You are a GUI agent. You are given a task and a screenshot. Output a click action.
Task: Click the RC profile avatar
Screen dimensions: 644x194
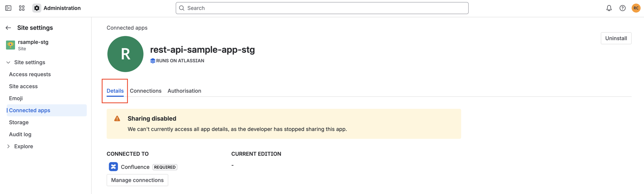[x=636, y=8]
